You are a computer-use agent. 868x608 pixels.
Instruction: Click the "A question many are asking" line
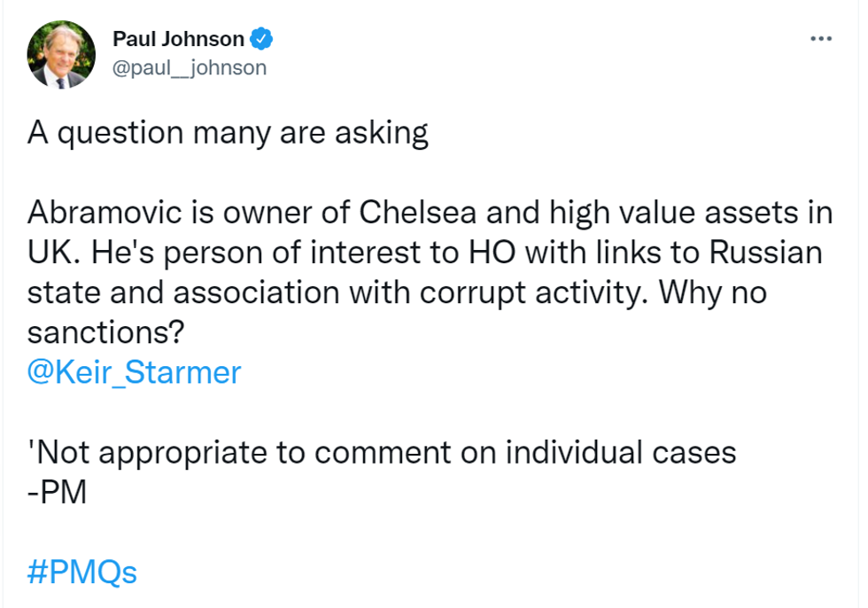click(x=228, y=133)
